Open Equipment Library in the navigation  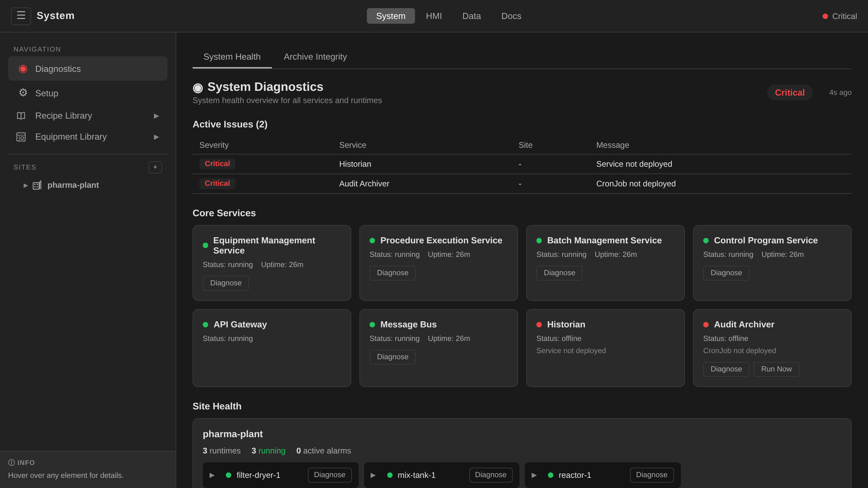coord(88,137)
